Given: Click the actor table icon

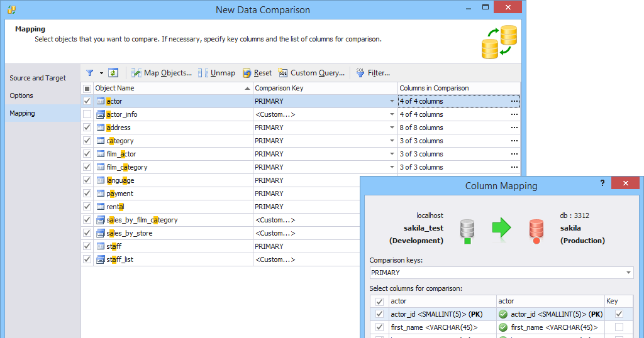Looking at the screenshot, I should (101, 101).
